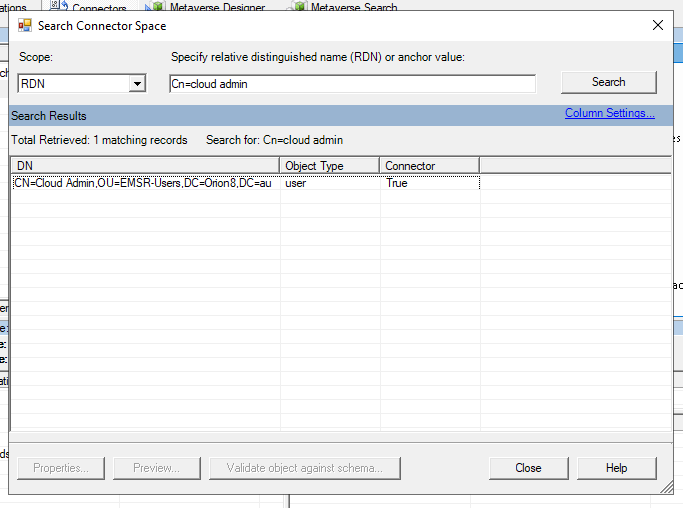Dismiss the dialog with the Close button

click(x=528, y=467)
